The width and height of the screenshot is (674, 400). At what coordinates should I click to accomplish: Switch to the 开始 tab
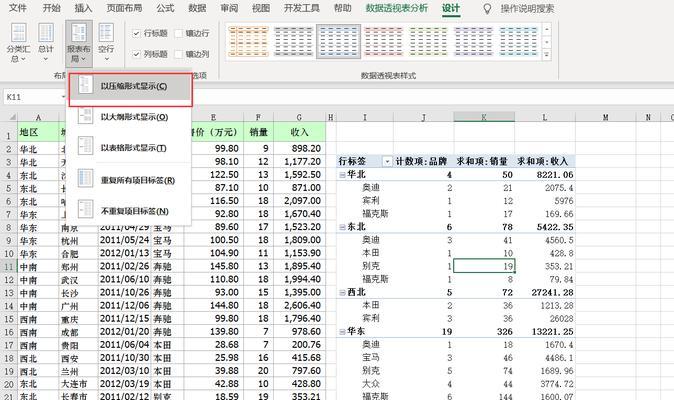[x=52, y=8]
